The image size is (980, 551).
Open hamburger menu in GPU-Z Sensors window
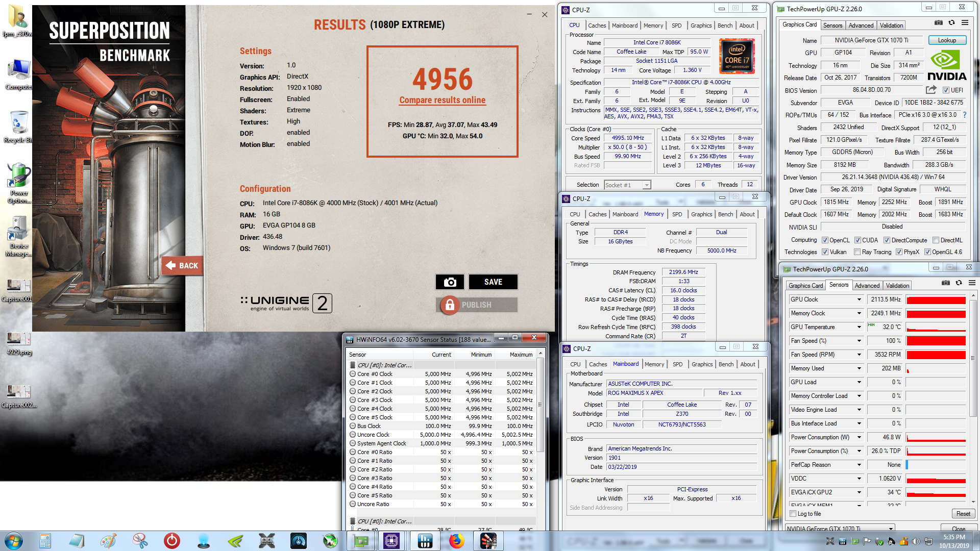tap(972, 283)
